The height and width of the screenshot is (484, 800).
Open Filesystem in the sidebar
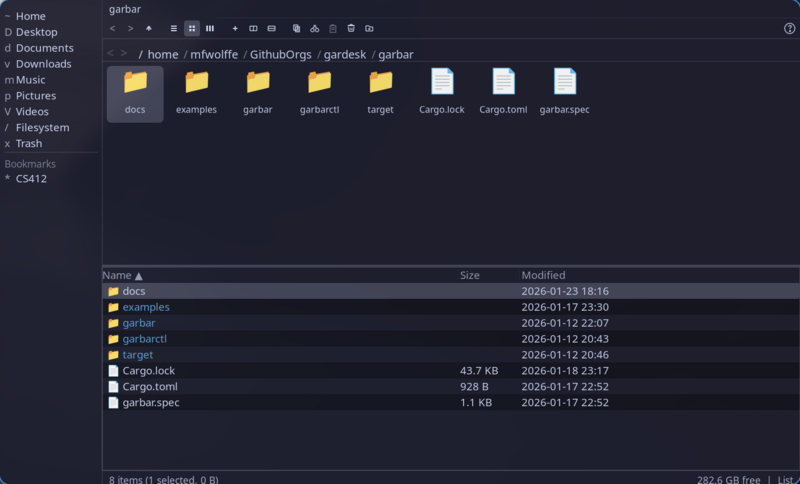(42, 128)
